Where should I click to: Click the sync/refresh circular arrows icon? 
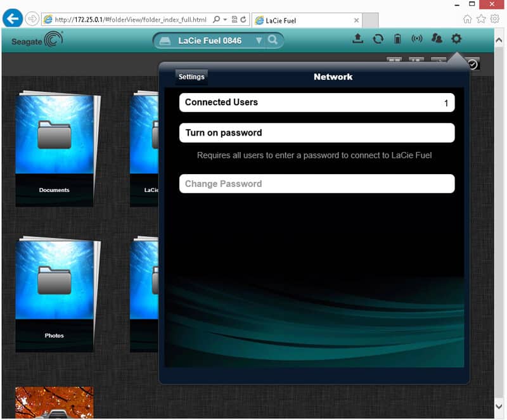[x=378, y=39]
